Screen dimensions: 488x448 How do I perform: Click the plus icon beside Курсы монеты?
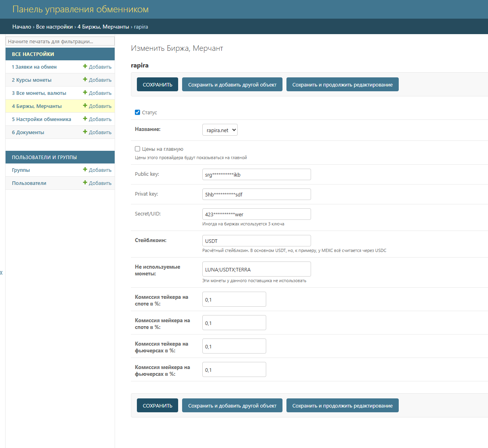[85, 80]
